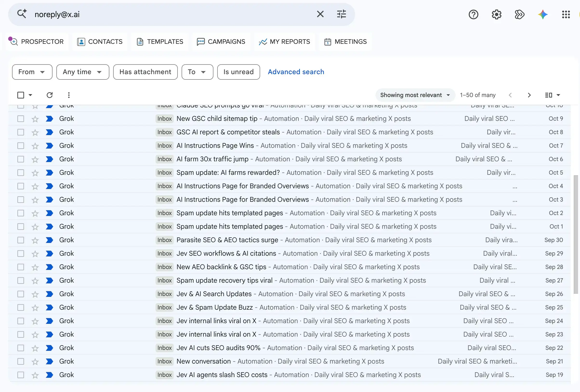Open 'Spam update hits templated pages' Oct 2 email
580x392 pixels.
click(x=290, y=213)
